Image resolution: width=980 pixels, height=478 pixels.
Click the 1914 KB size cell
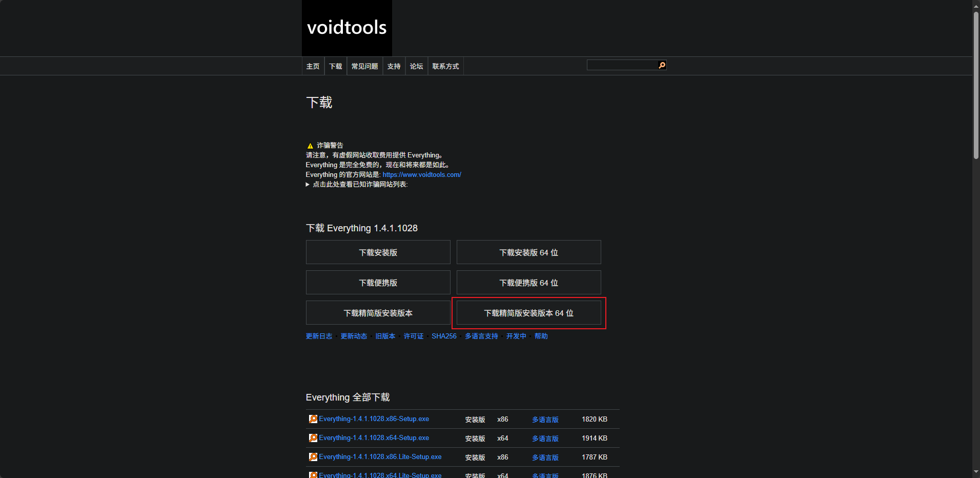click(595, 439)
